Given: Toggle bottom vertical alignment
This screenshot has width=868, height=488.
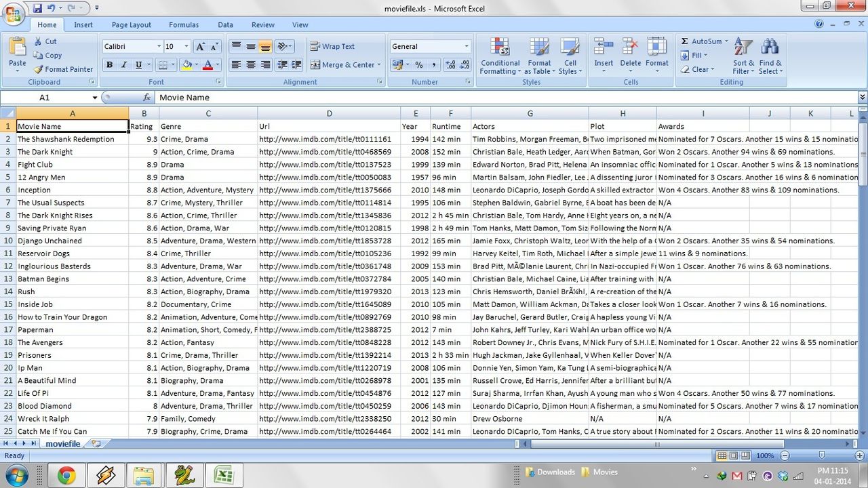Looking at the screenshot, I should [x=265, y=47].
